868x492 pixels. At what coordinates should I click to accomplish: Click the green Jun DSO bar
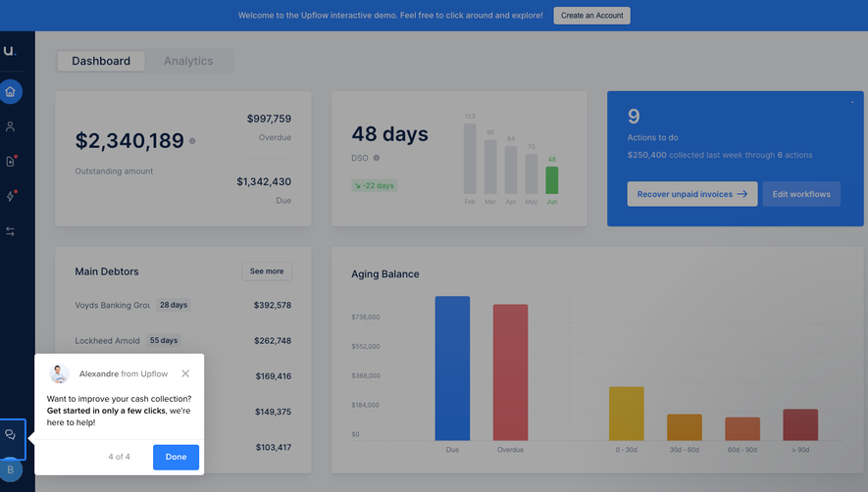[552, 180]
